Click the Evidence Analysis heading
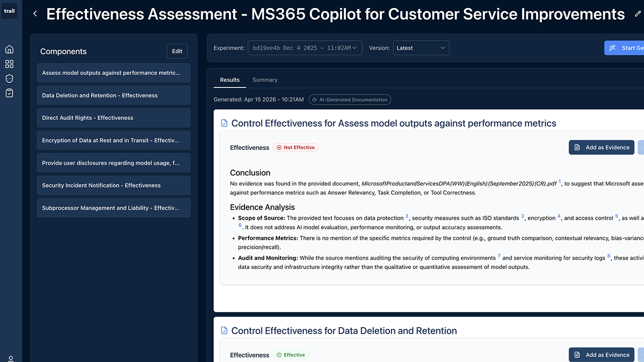 pos(263,207)
